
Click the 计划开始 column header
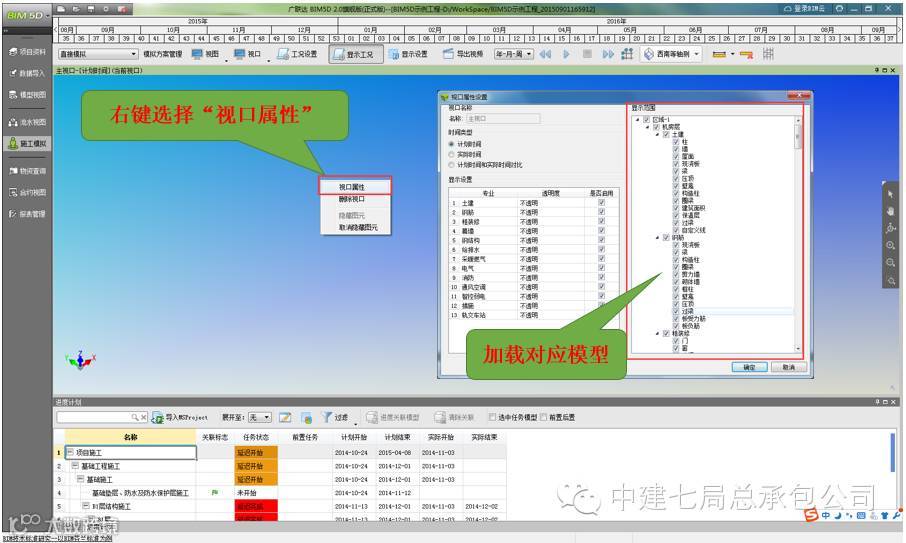point(354,437)
